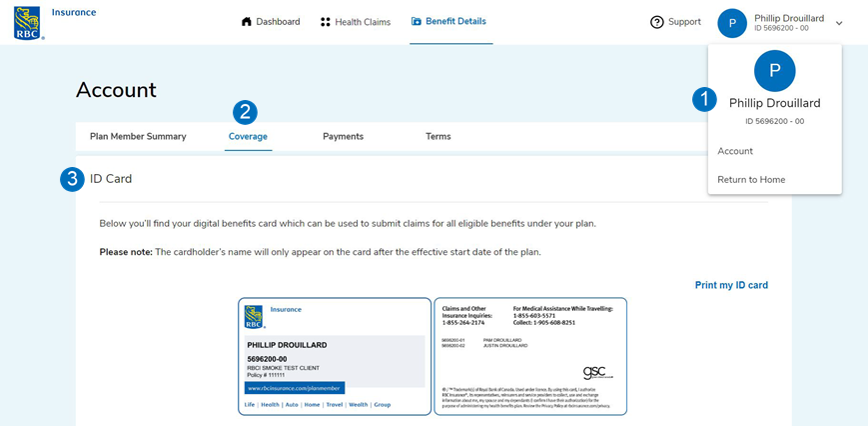Click Phillip Drouillard name in header

pyautogui.click(x=789, y=18)
